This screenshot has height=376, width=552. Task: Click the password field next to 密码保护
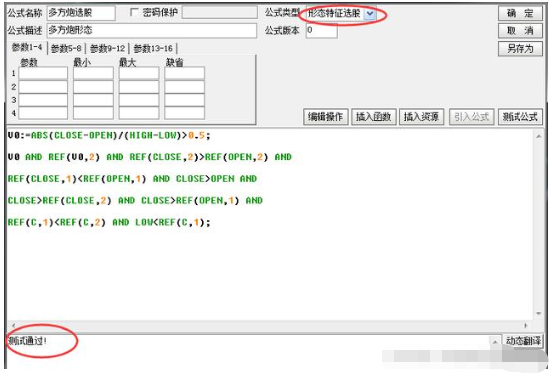click(x=220, y=13)
